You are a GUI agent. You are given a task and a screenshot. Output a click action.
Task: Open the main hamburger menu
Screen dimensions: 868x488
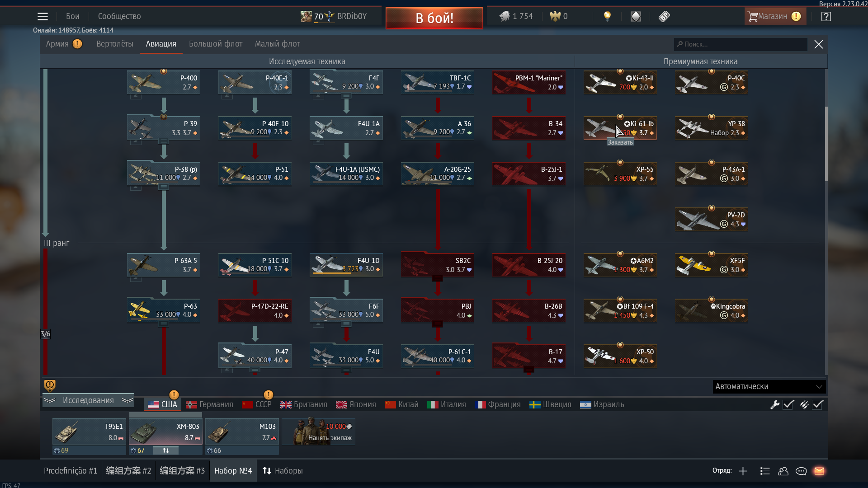pos(42,16)
